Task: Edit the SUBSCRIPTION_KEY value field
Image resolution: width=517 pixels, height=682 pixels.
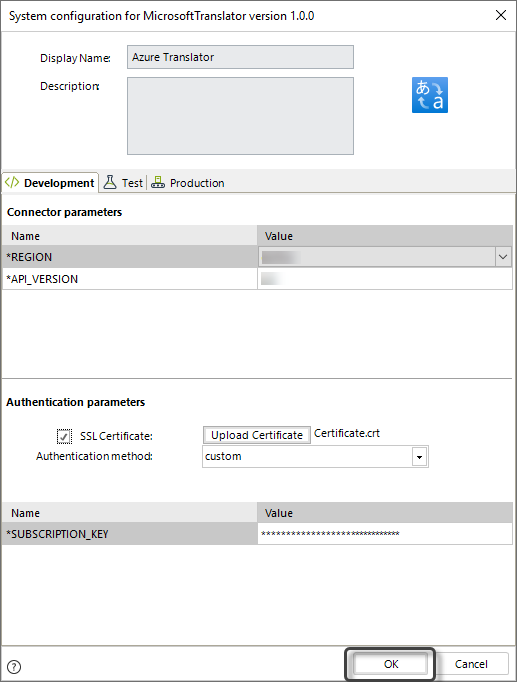Action: click(x=385, y=534)
